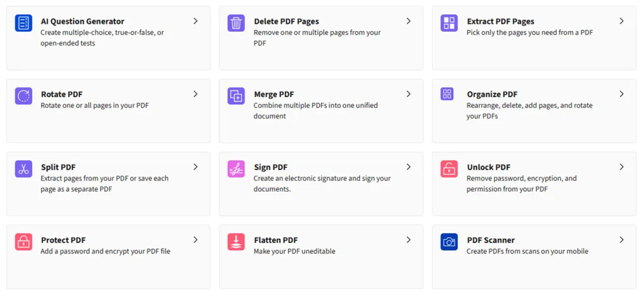Image resolution: width=644 pixels, height=296 pixels.
Task: Click the Sign PDF signature icon
Action: pos(236,169)
